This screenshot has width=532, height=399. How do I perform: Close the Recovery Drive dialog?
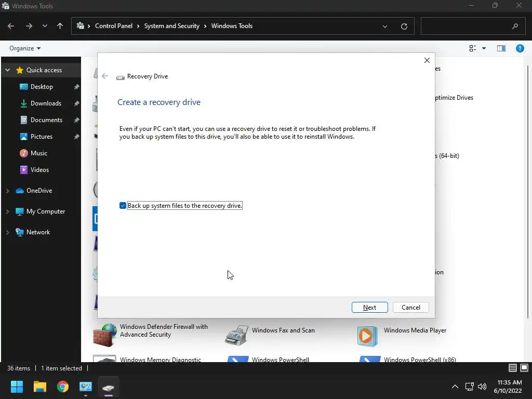(427, 60)
